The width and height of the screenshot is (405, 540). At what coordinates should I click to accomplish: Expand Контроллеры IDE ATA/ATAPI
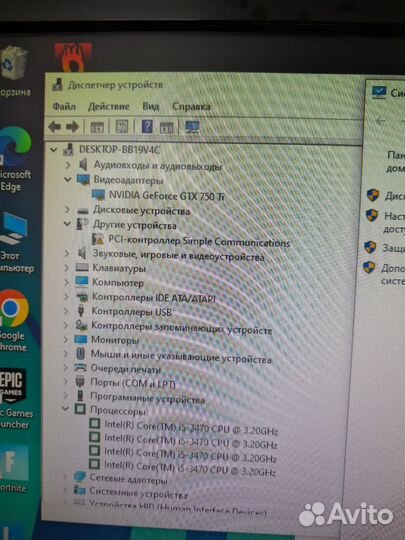click(x=66, y=297)
